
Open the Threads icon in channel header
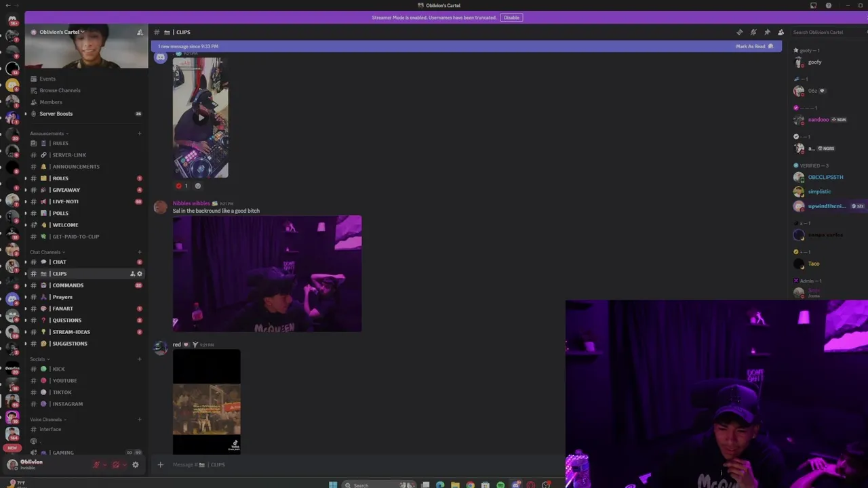click(x=739, y=32)
